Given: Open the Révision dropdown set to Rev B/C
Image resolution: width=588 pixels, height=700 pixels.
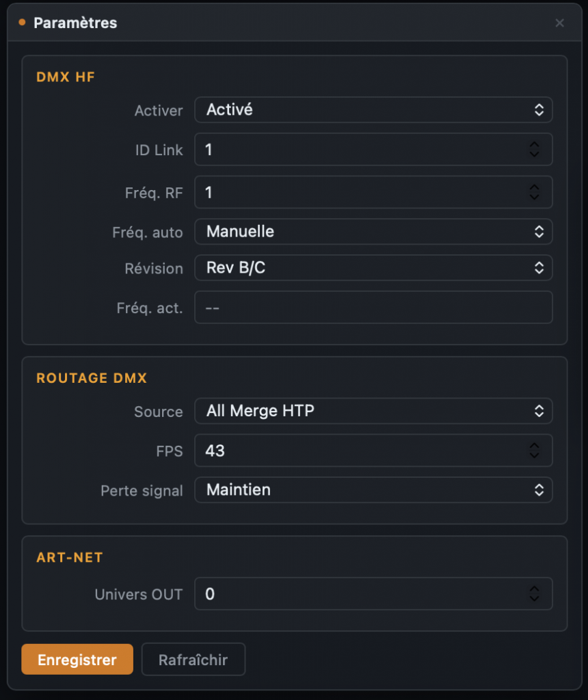Looking at the screenshot, I should point(373,268).
